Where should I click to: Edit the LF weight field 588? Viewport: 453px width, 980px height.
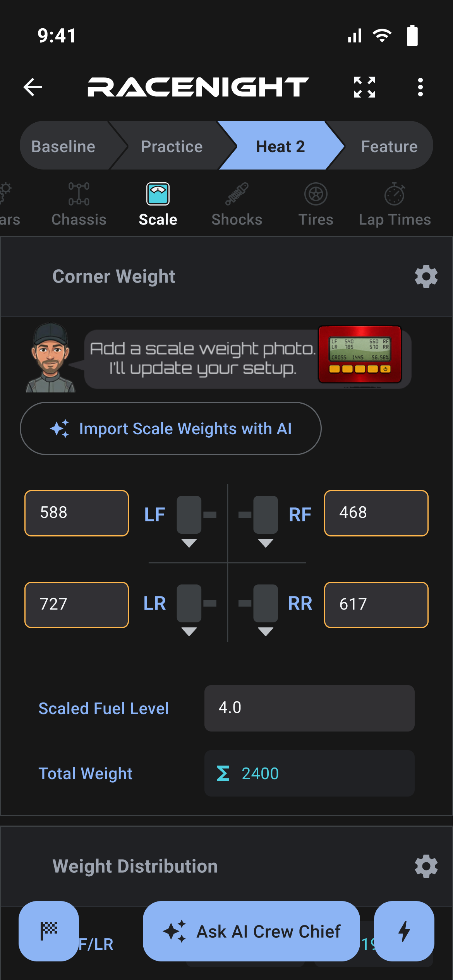pos(77,513)
